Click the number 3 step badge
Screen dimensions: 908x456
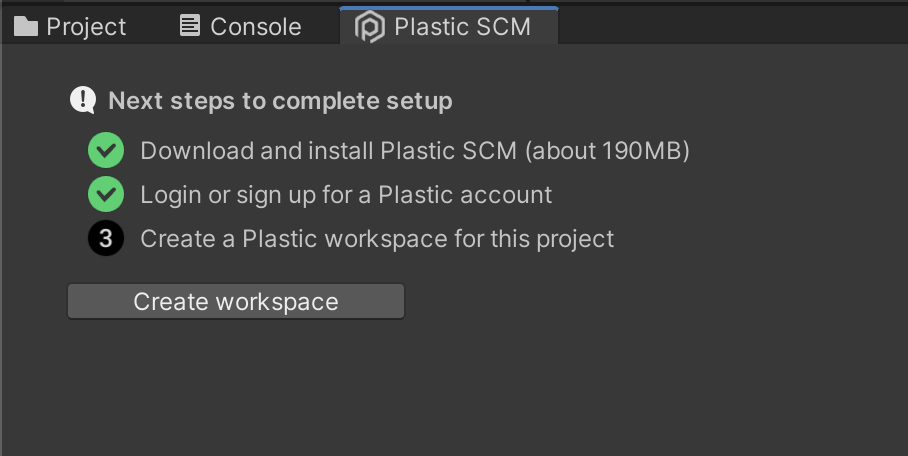pyautogui.click(x=105, y=239)
